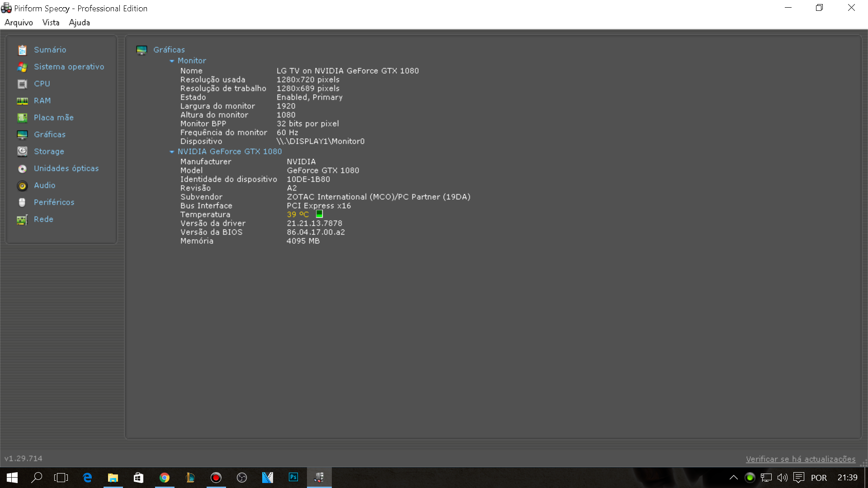Open the Sumário section icon

pyautogui.click(x=22, y=50)
